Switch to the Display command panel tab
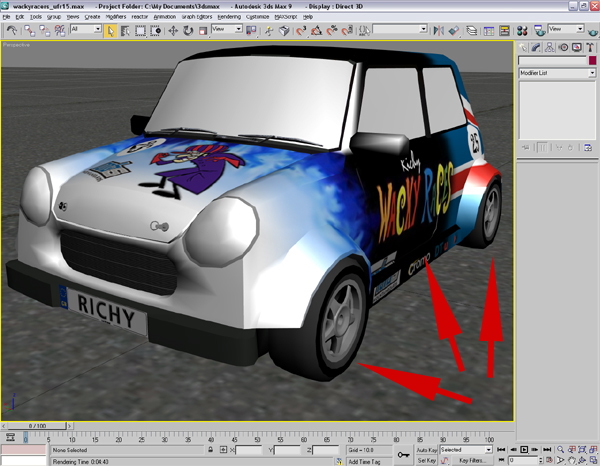 pyautogui.click(x=577, y=47)
